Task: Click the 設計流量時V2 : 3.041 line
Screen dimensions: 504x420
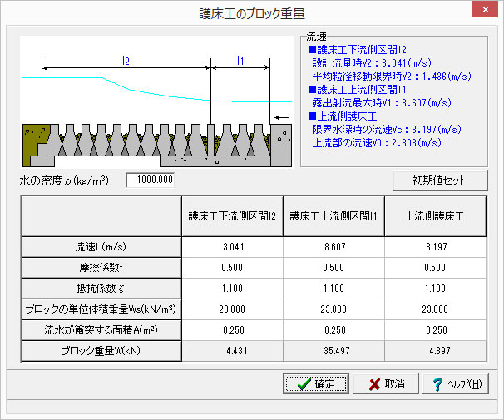Action: tap(372, 63)
